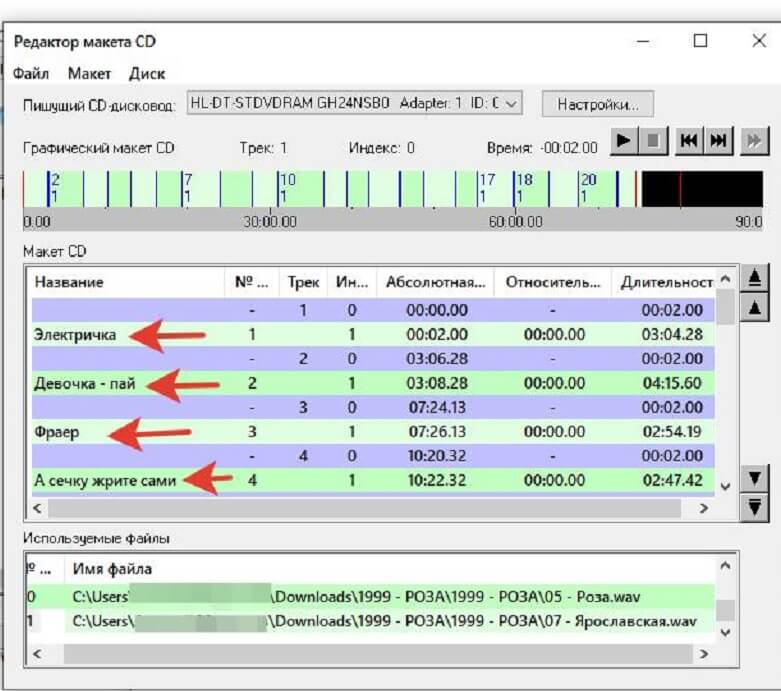Sort by the Абсолютная... column header

coord(435,282)
